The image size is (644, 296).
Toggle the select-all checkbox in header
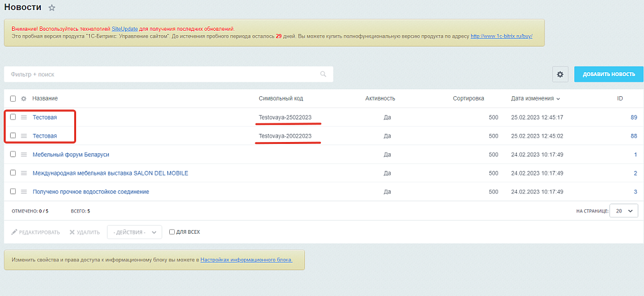(x=13, y=99)
